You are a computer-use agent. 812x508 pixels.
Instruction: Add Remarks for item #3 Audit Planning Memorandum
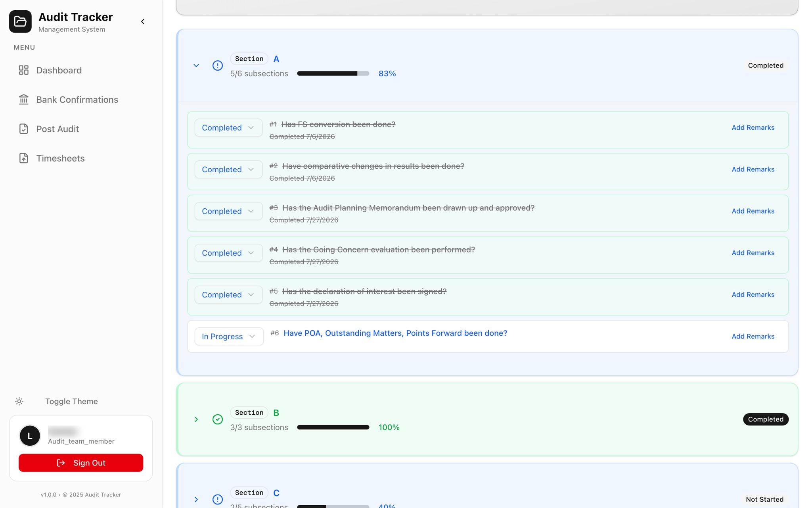coord(753,211)
